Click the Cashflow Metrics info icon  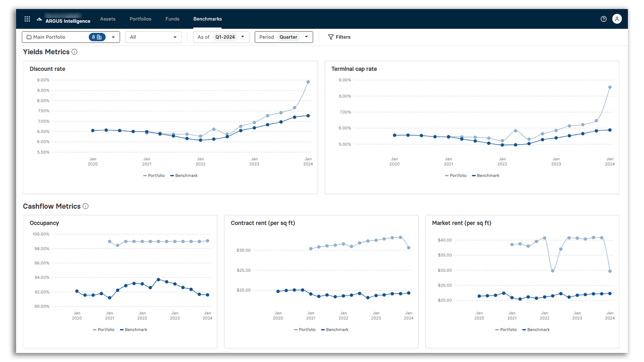click(x=86, y=206)
